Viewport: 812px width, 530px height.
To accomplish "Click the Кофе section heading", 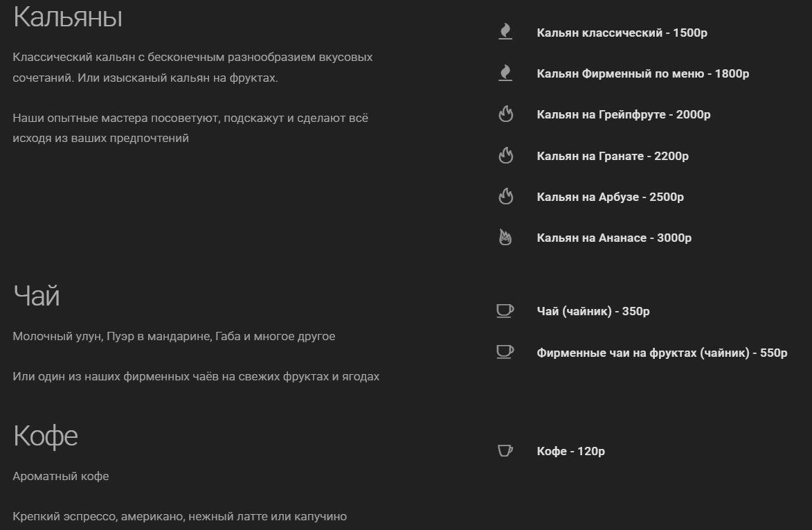I will pos(46,436).
